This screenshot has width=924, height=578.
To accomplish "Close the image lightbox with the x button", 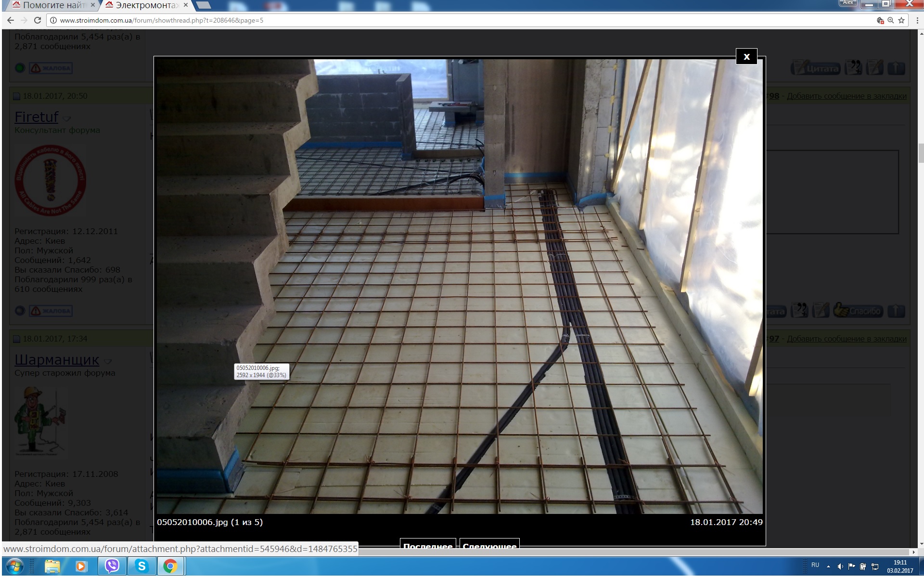I will point(746,56).
